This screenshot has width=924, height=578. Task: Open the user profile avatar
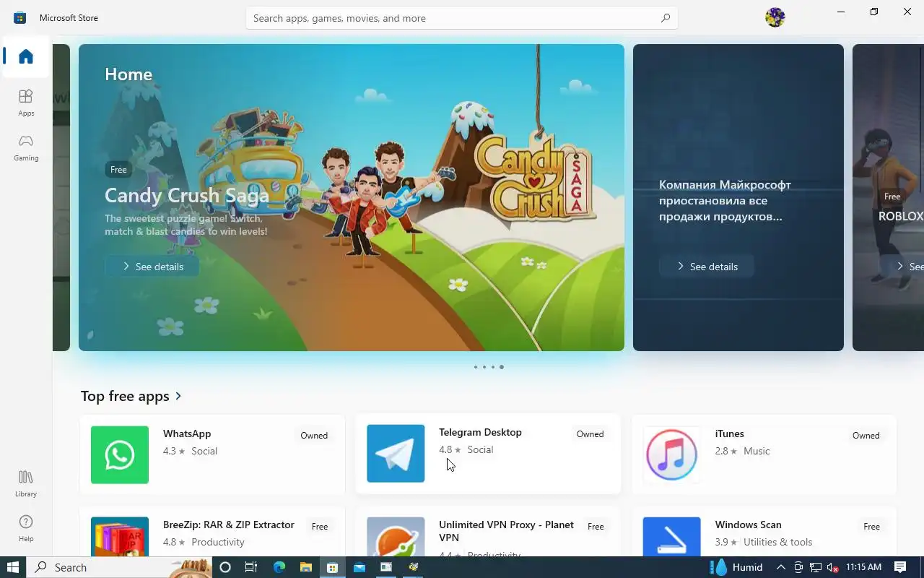[x=775, y=17]
